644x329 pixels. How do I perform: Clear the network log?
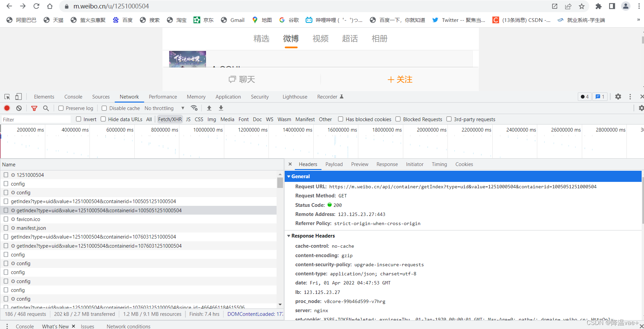tap(19, 108)
